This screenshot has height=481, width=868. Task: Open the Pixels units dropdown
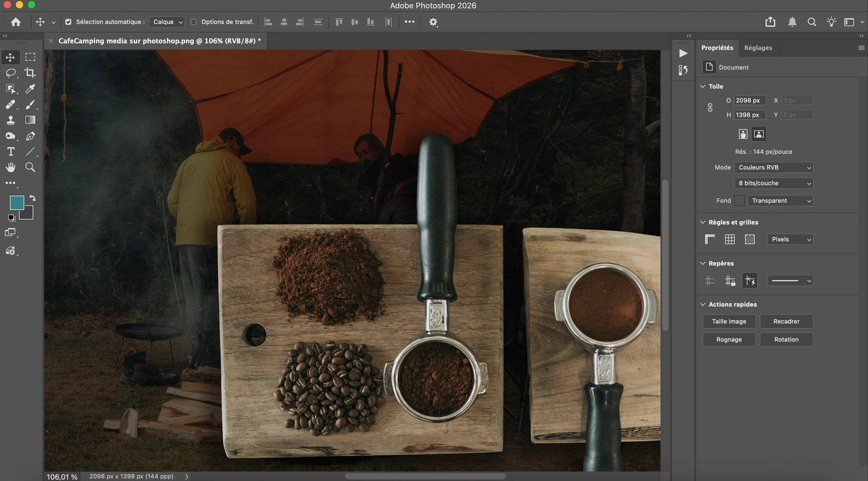point(790,239)
